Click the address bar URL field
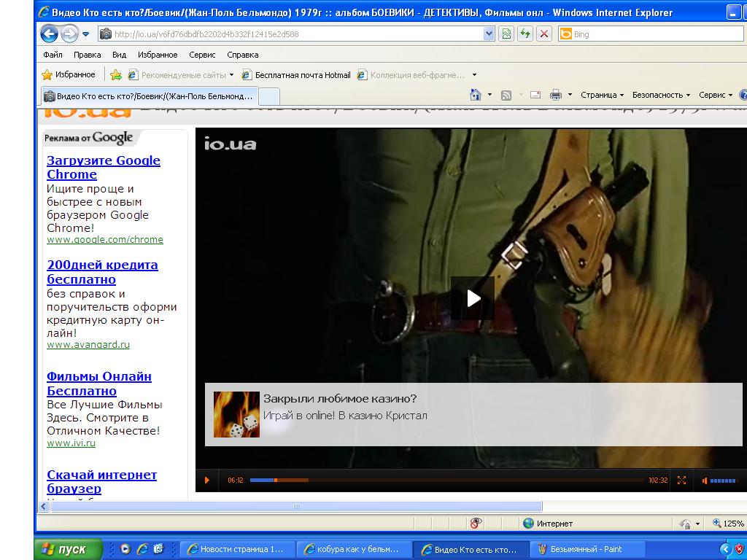The width and height of the screenshot is (747, 560). [290, 34]
